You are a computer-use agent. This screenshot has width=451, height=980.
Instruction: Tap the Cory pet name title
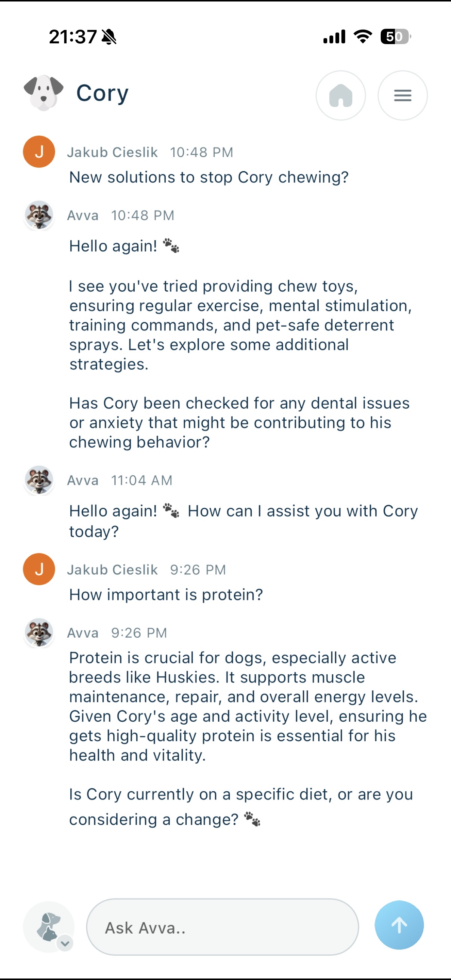tap(102, 93)
